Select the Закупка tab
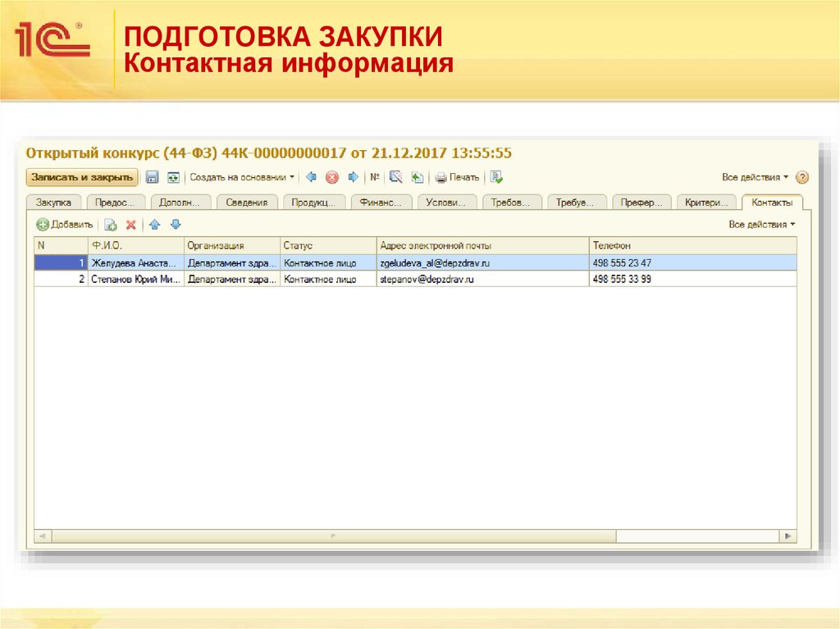The width and height of the screenshot is (840, 629). (54, 200)
